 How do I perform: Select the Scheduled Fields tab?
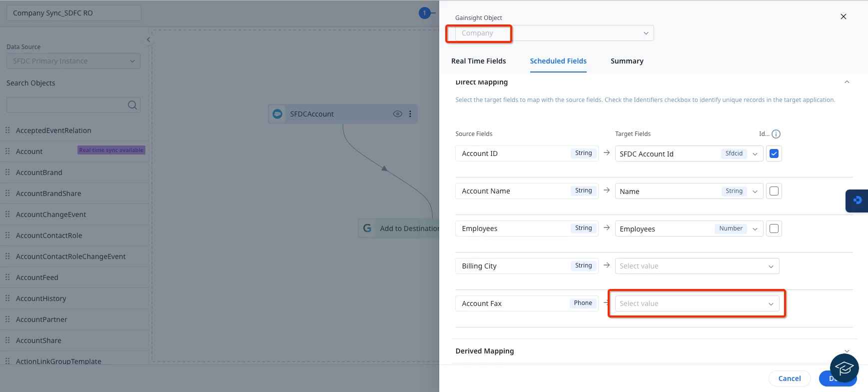click(x=558, y=61)
